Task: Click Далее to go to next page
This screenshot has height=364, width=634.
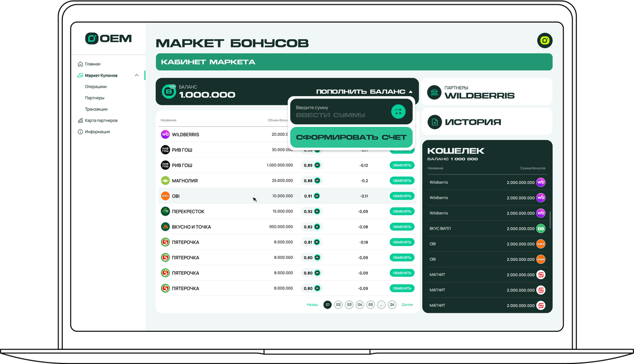Action: (x=407, y=305)
